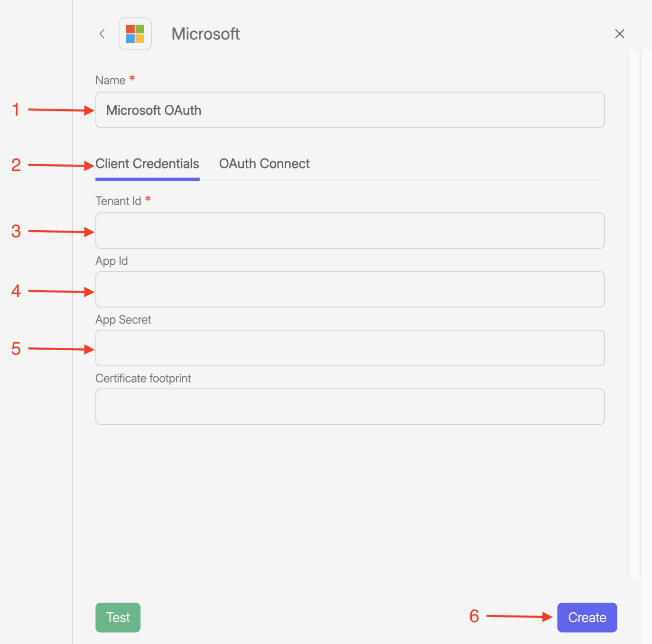Click the App Secret label
The height and width of the screenshot is (644, 652).
[x=123, y=320]
